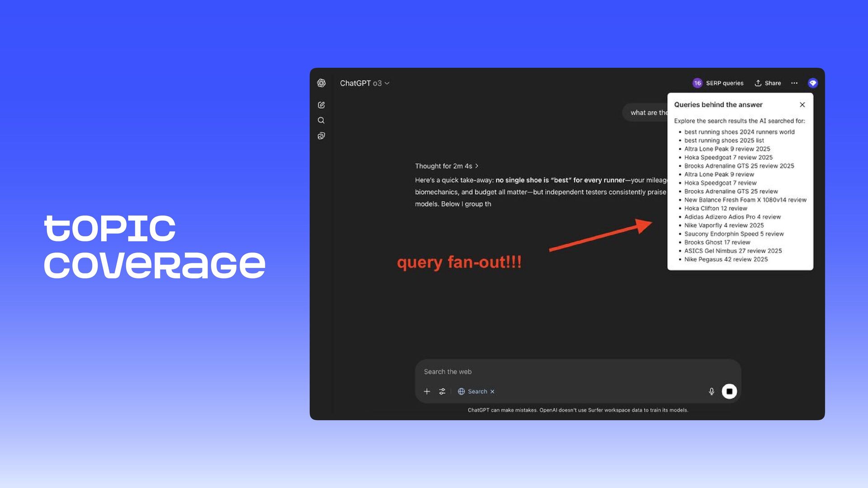Screen dimensions: 868x488
Task: Open the tools sliders icon
Action: [x=442, y=391]
